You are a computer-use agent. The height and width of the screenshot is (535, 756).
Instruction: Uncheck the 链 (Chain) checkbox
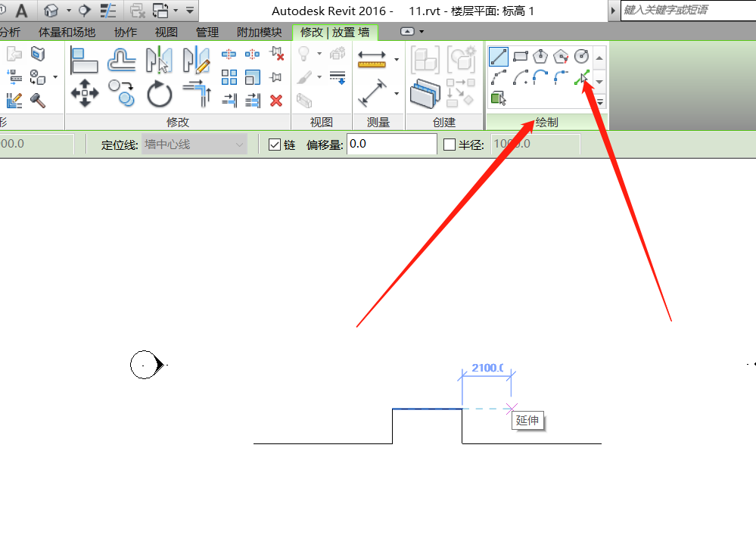click(275, 145)
